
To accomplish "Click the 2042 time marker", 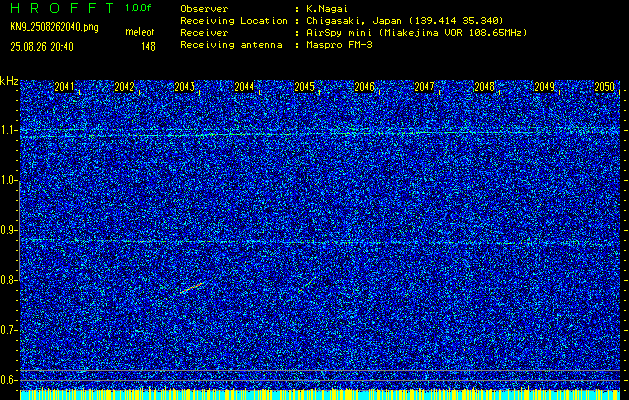I will 124,87.
